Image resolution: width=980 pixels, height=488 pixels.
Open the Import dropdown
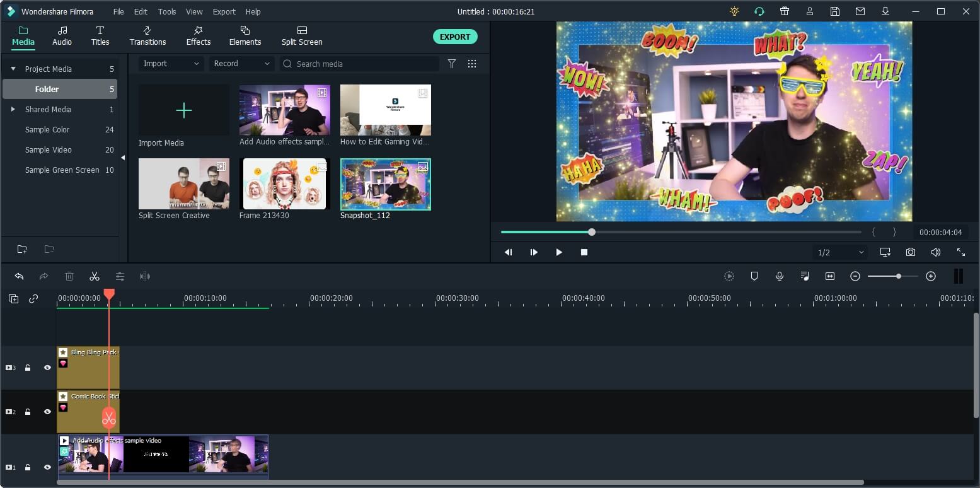[x=171, y=64]
